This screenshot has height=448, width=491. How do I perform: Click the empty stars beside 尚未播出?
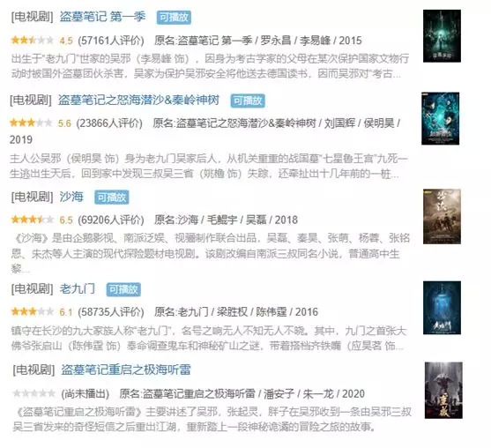[x=33, y=393]
